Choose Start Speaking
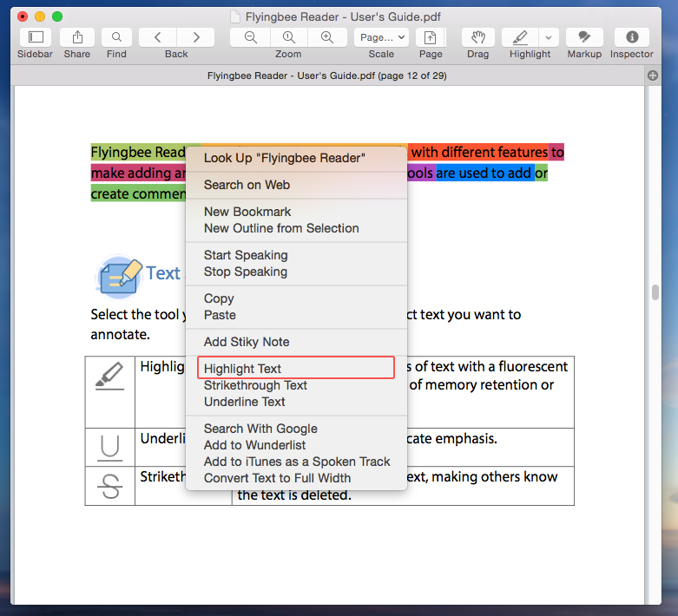 pos(296,255)
